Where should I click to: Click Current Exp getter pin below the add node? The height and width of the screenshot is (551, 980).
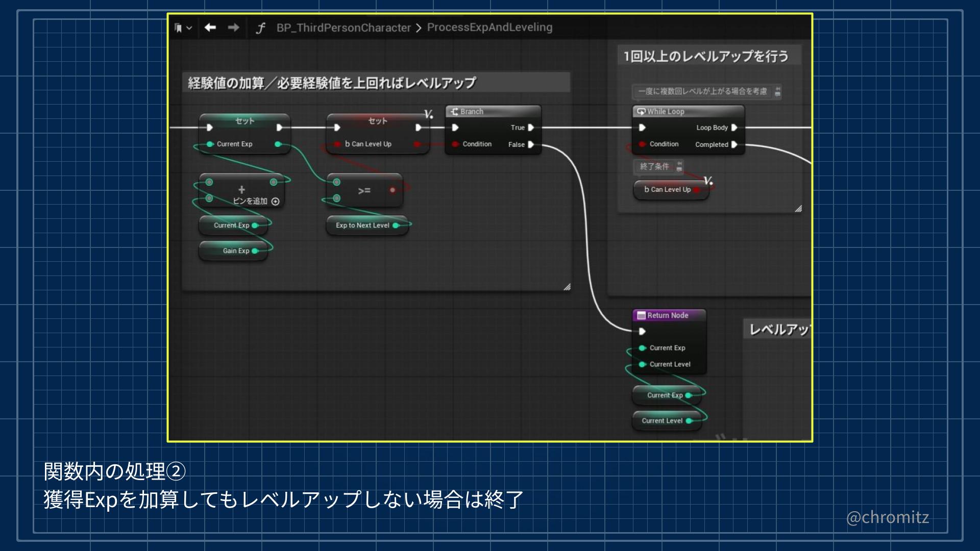click(x=255, y=225)
